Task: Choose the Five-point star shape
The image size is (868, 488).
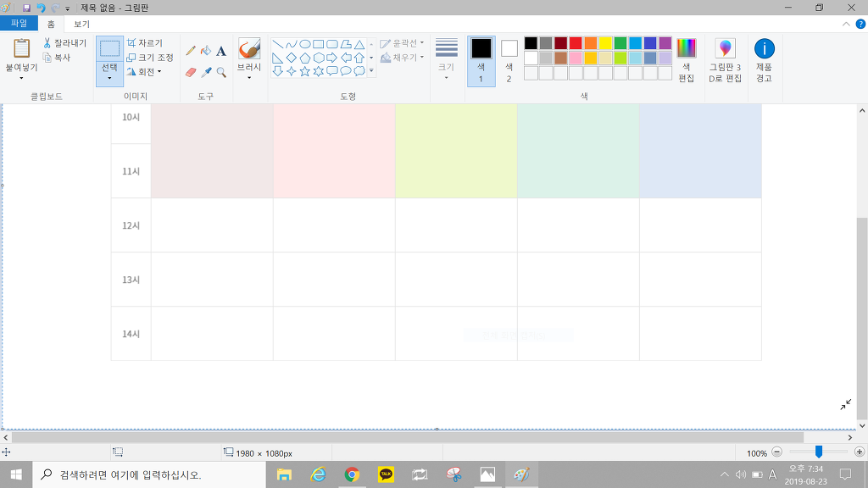Action: (305, 71)
